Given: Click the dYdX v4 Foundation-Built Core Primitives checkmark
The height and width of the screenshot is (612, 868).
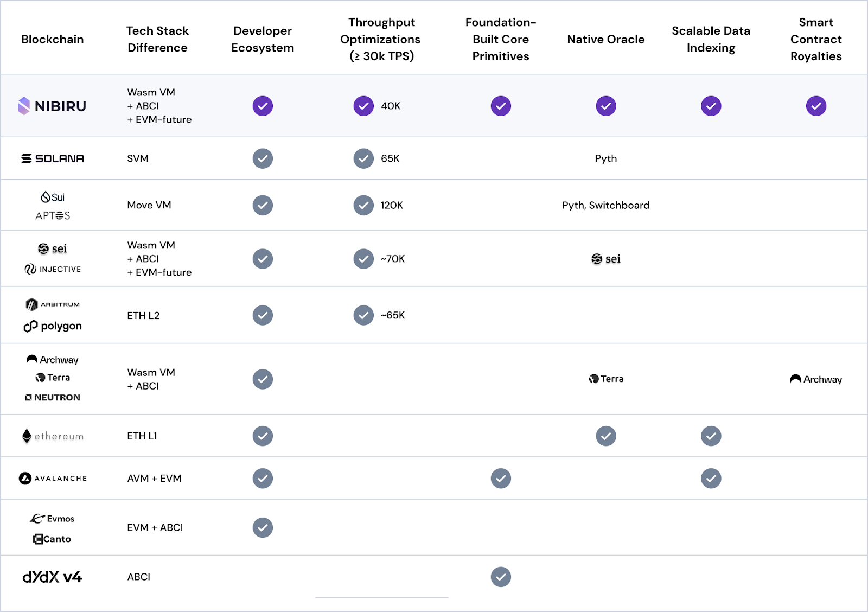Looking at the screenshot, I should click(x=501, y=577).
